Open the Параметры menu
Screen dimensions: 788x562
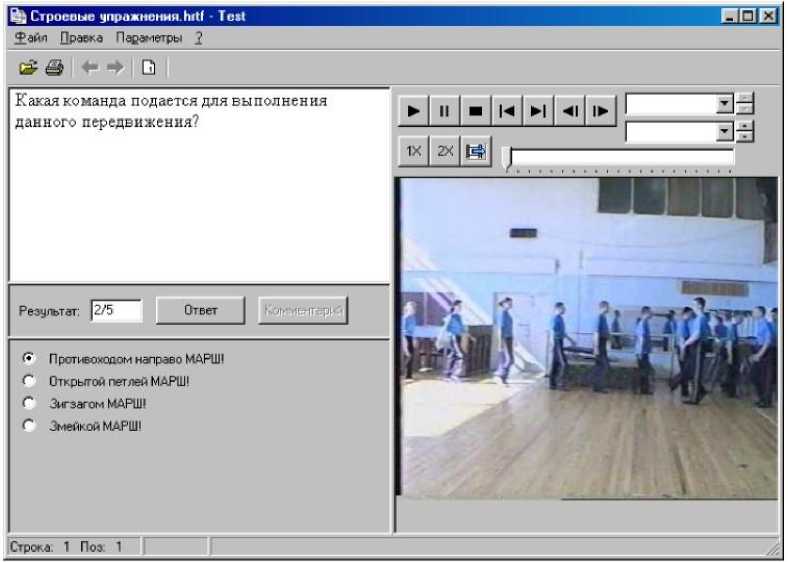149,38
